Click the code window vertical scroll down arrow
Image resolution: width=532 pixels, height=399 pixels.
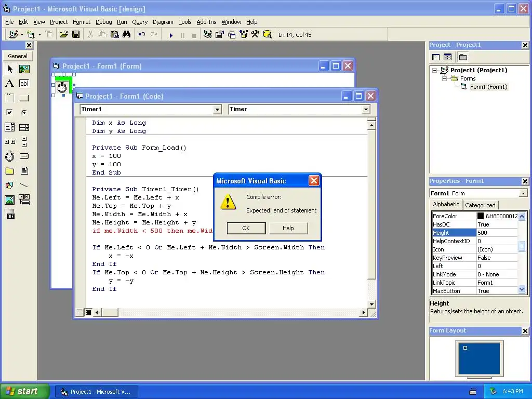[x=371, y=304]
